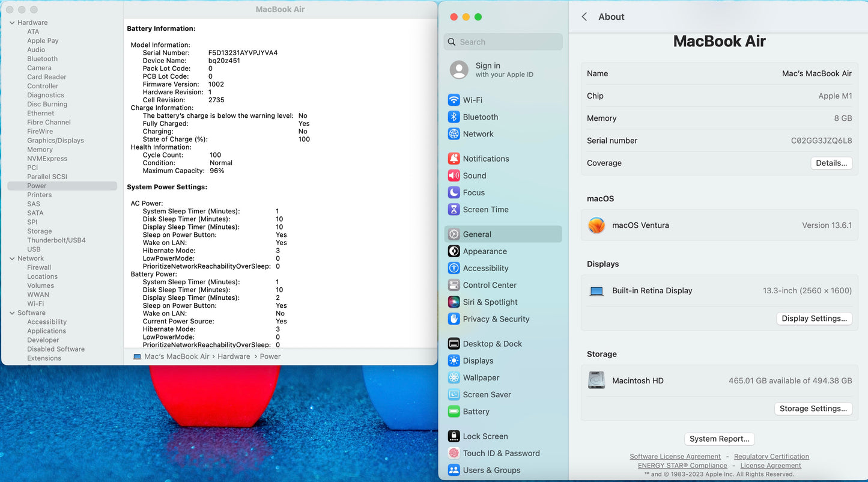Select USB in the Hardware list

point(34,249)
